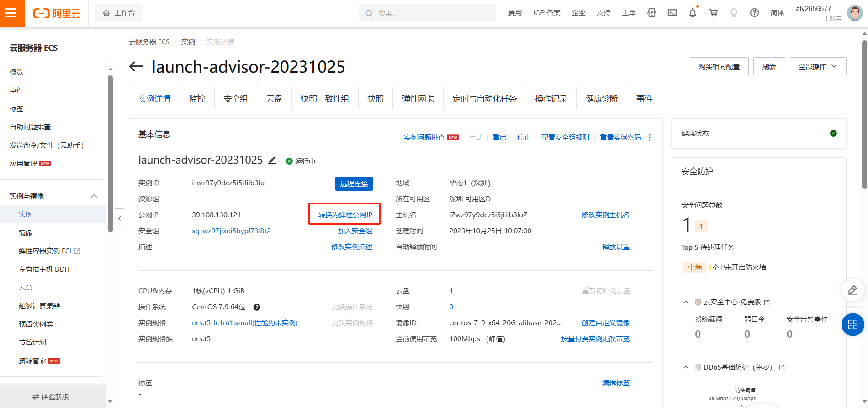Open the 操作记录 tab
The image size is (868, 408).
point(551,98)
